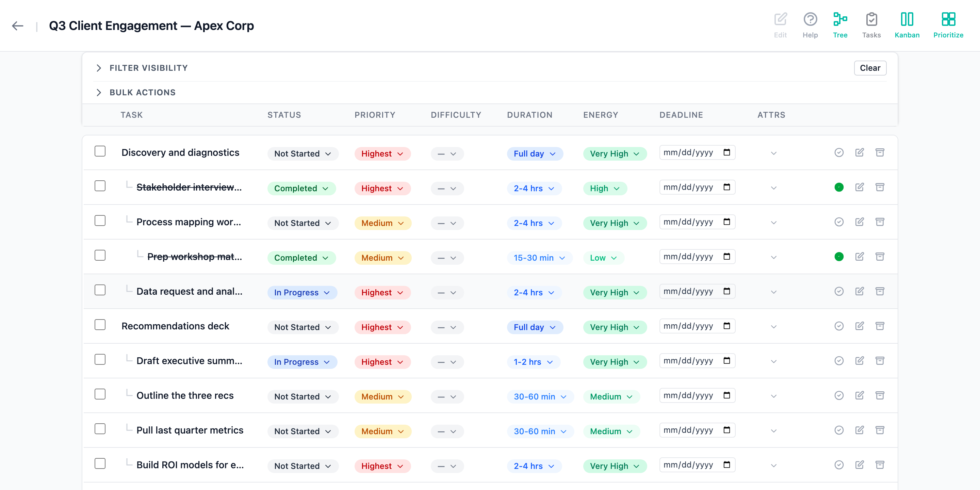Click the deadline date field for Discovery and diagnostics
Viewport: 980px width, 490px height.
coord(697,152)
